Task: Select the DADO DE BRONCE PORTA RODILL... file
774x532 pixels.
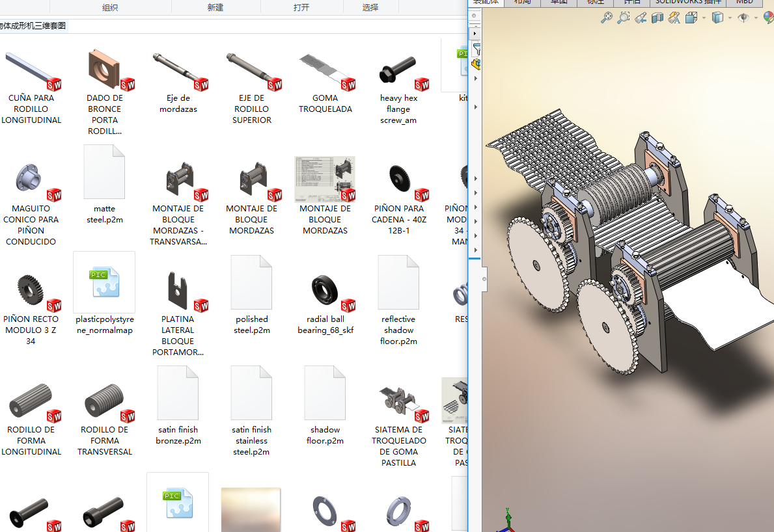Action: [x=105, y=92]
